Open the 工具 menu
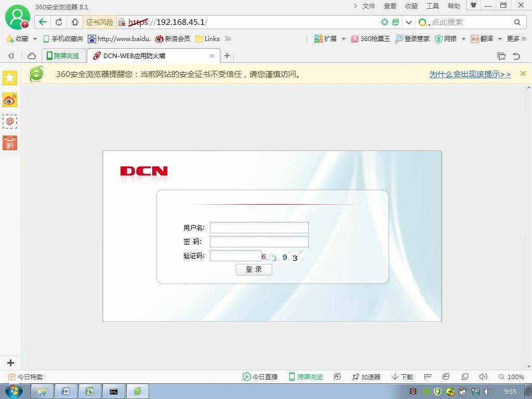532x399 pixels. pyautogui.click(x=433, y=6)
